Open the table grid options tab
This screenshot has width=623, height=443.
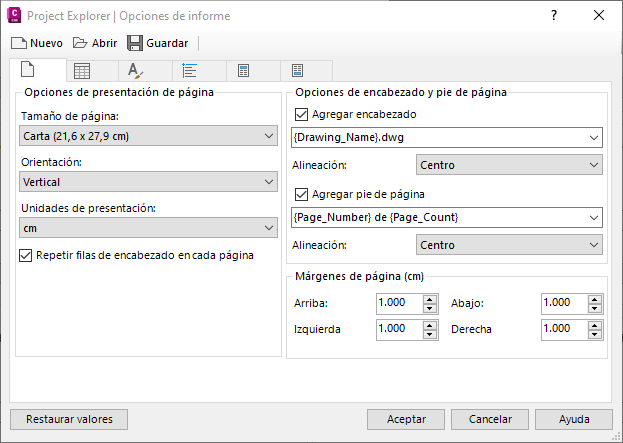click(x=82, y=70)
